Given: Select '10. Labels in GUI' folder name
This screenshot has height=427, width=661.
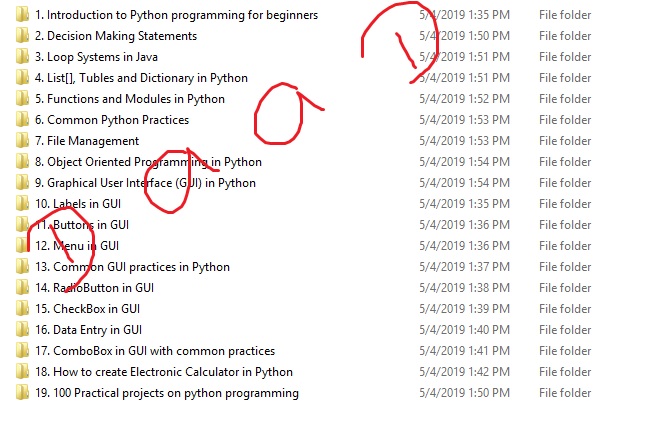Looking at the screenshot, I should 78,204.
